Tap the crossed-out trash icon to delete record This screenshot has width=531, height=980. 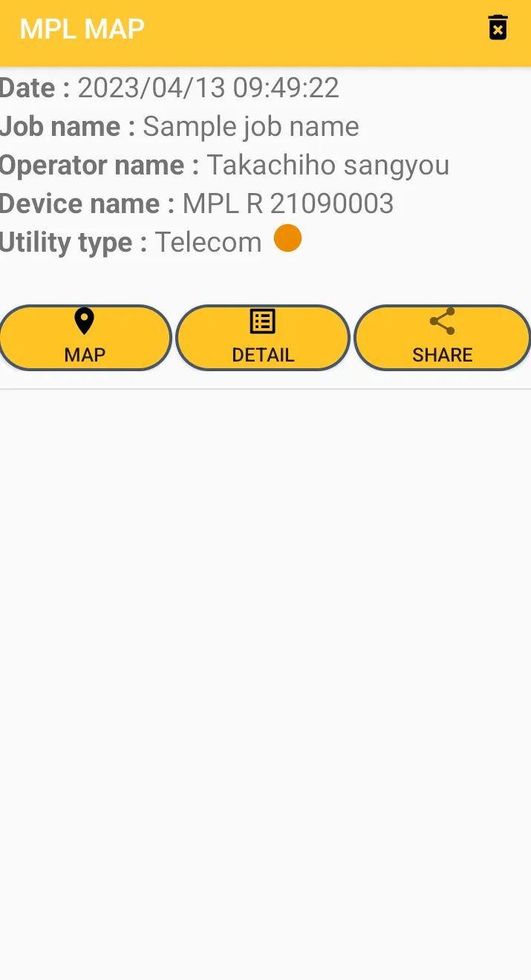498,27
